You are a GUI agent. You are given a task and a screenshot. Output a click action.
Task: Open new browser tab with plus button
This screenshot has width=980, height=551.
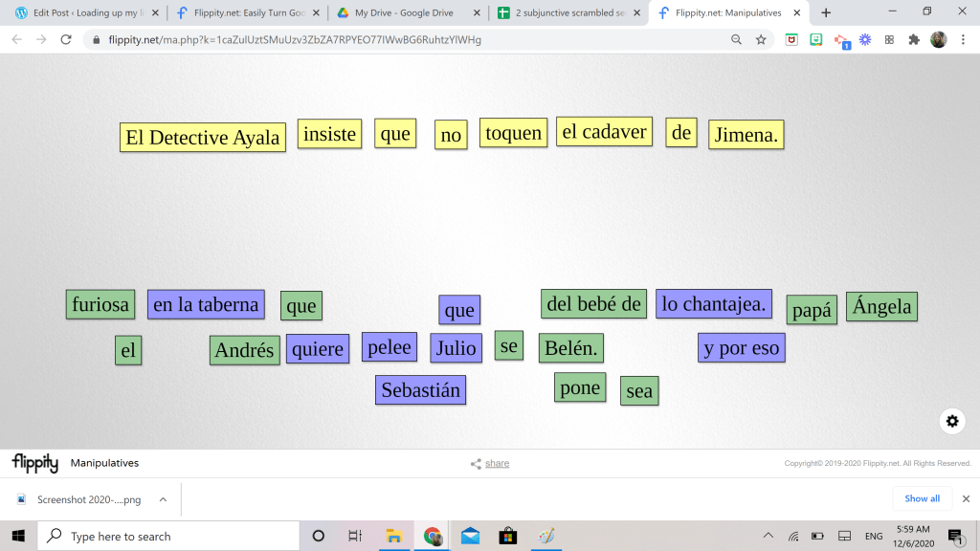click(826, 13)
